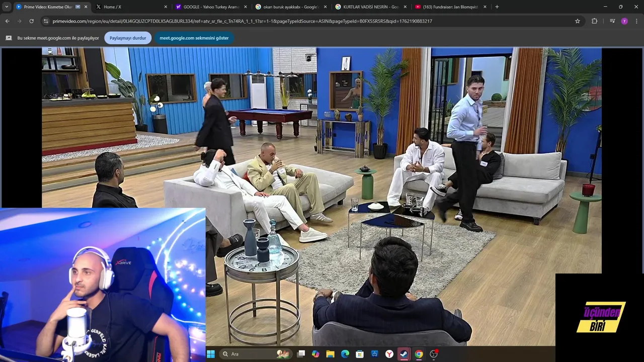Close the Home / X tab
Viewport: 644px width, 362px height.
166,7
